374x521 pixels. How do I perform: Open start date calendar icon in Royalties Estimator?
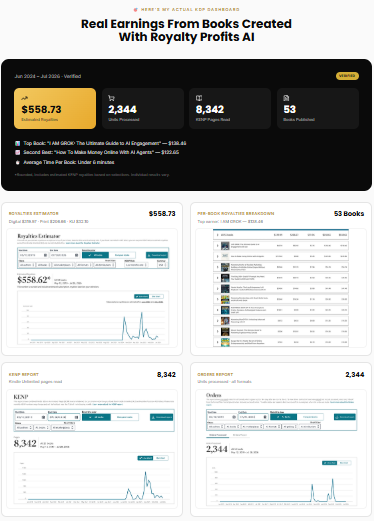[45, 255]
